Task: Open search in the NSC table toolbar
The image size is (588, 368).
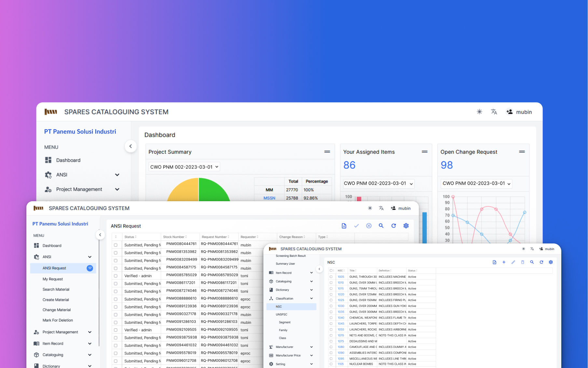Action: [x=532, y=262]
